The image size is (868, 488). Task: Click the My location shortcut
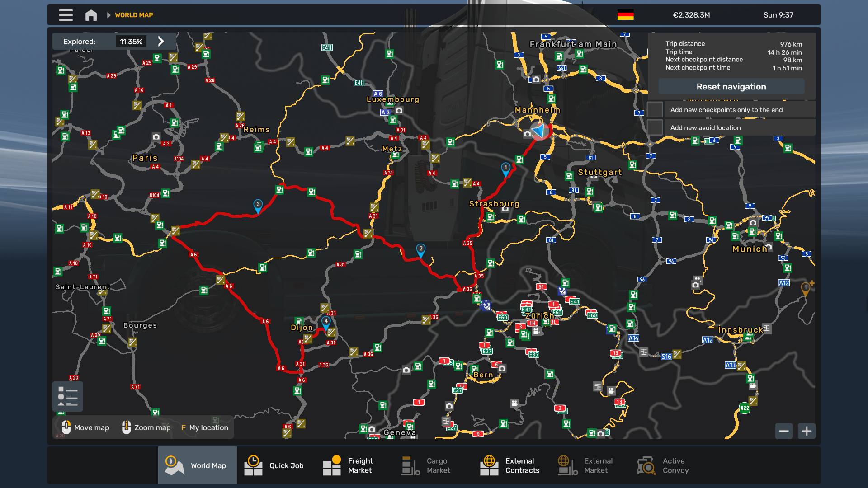[205, 427]
